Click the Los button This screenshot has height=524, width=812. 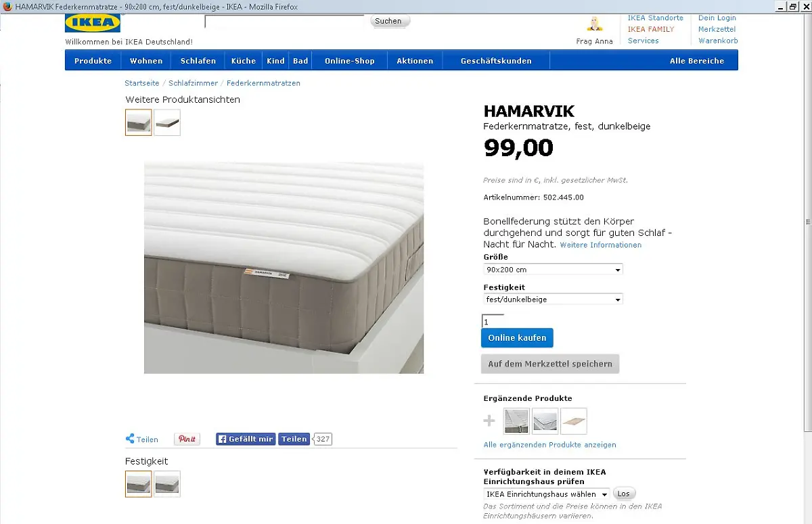tap(624, 494)
